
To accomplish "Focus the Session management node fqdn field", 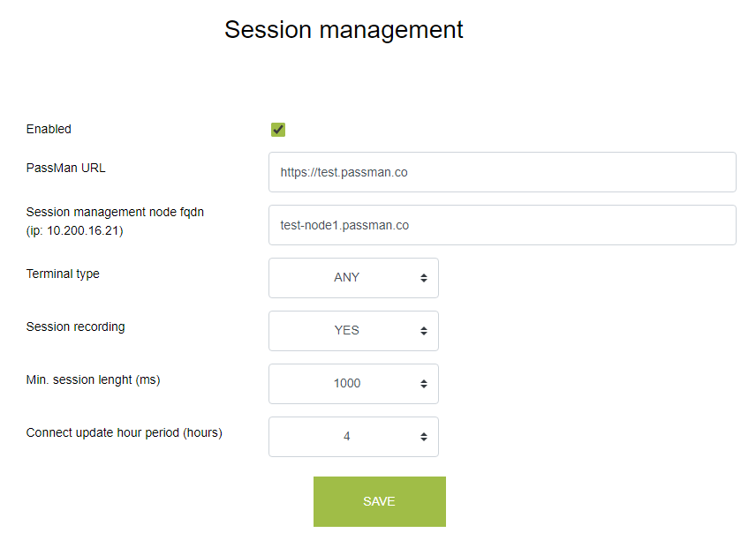I will click(502, 225).
